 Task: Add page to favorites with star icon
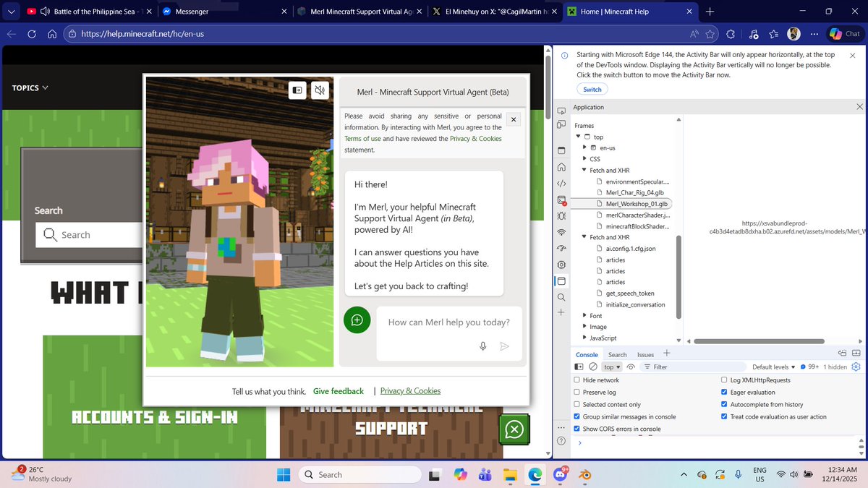coord(710,34)
